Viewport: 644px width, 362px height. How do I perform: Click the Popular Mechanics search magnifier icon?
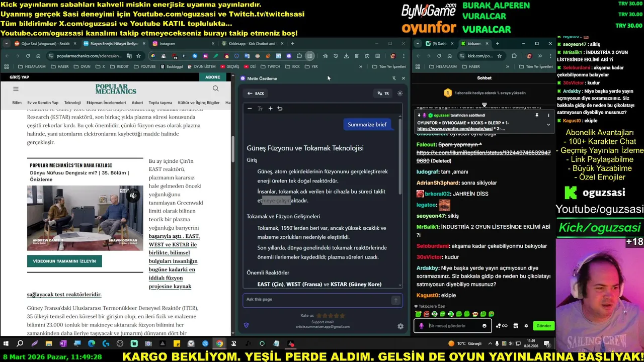[x=216, y=88]
